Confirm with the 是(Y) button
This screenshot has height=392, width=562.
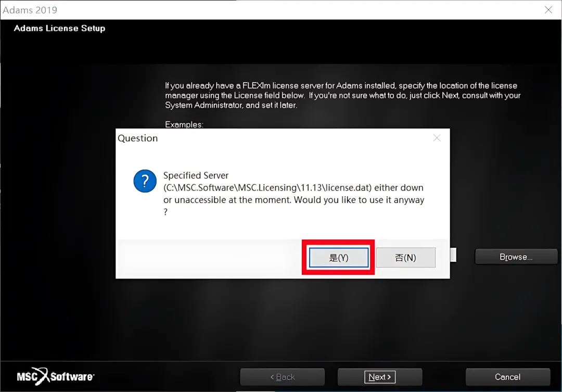[339, 258]
